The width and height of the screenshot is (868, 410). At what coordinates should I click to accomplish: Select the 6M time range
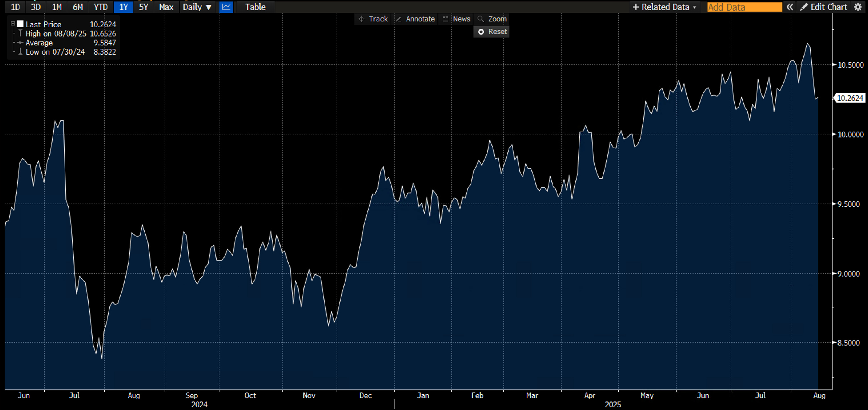point(77,7)
